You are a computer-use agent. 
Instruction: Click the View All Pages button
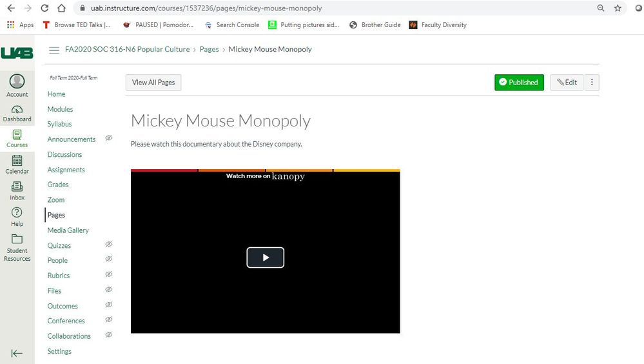pyautogui.click(x=153, y=83)
